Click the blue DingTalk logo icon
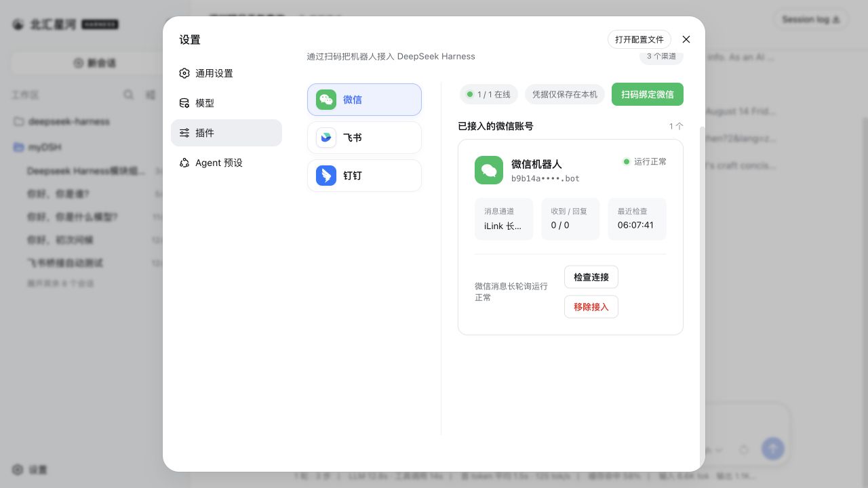This screenshot has height=488, width=868. (326, 176)
